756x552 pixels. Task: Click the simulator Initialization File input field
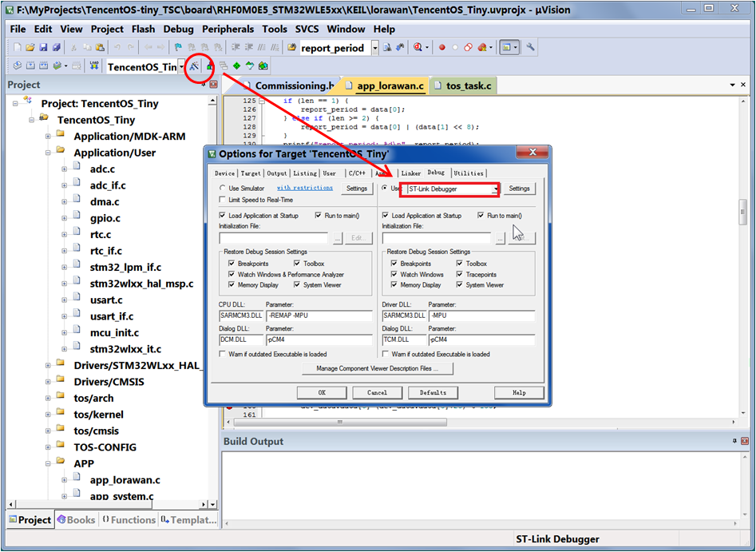[274, 238]
